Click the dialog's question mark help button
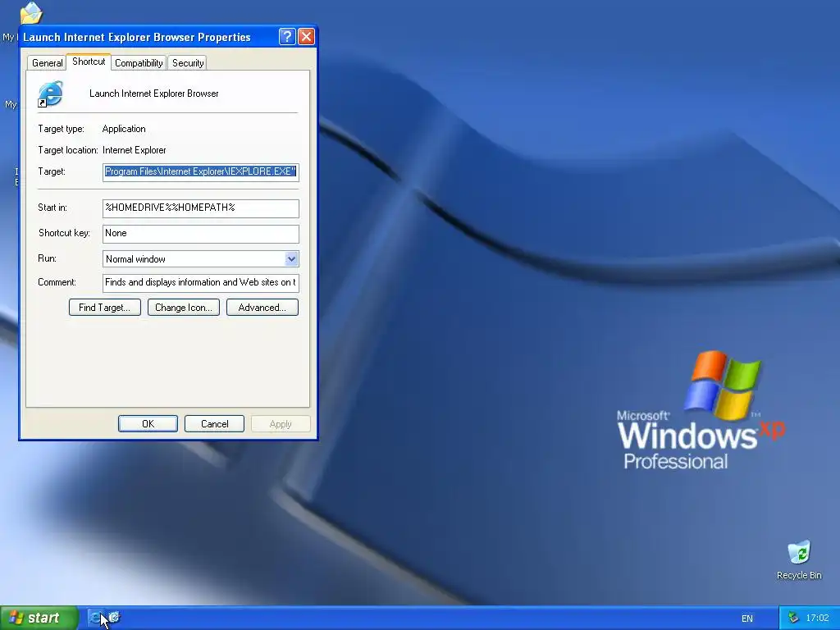 coord(287,36)
